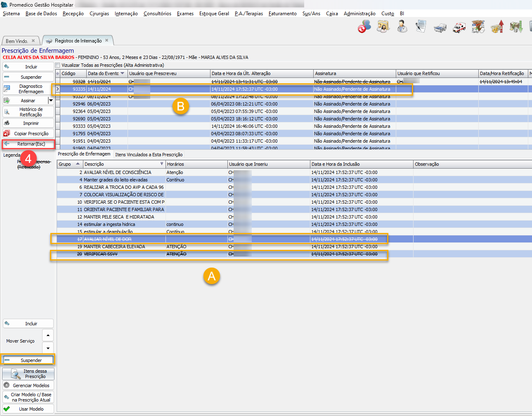Open the Data do Evento column sort arrow

pos(122,73)
